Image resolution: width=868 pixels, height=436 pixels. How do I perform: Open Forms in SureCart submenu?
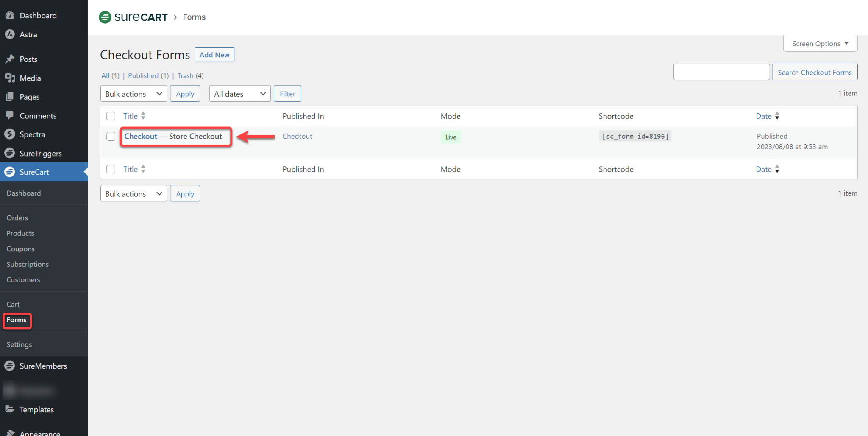(17, 320)
